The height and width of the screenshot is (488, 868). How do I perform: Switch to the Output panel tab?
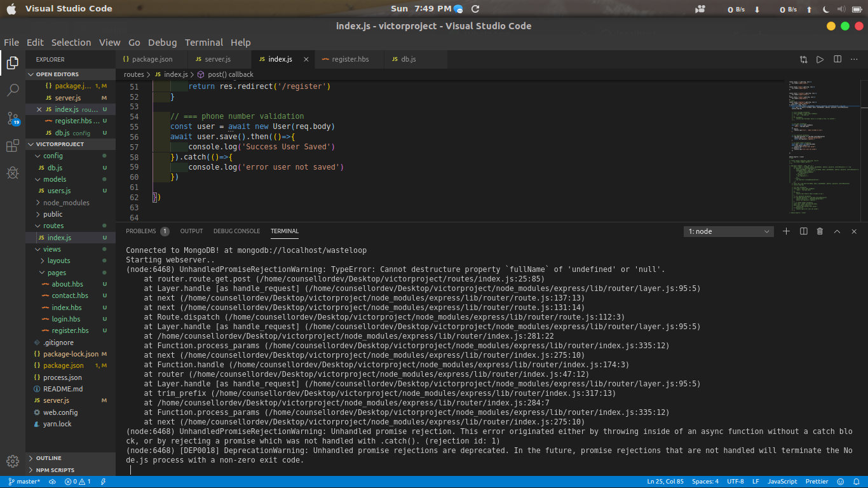tap(191, 231)
